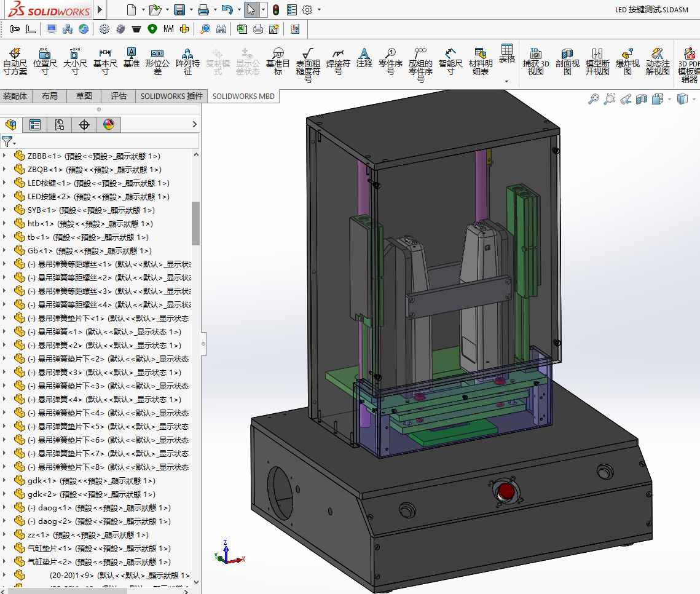Select gdk<1> component in feature tree

point(42,481)
